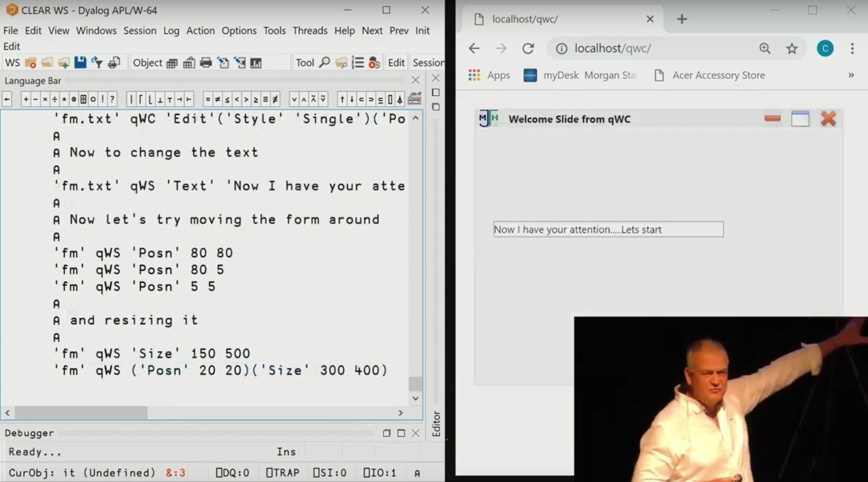Click the line 'fm' qWS 'Size' 150 500

[x=152, y=354]
